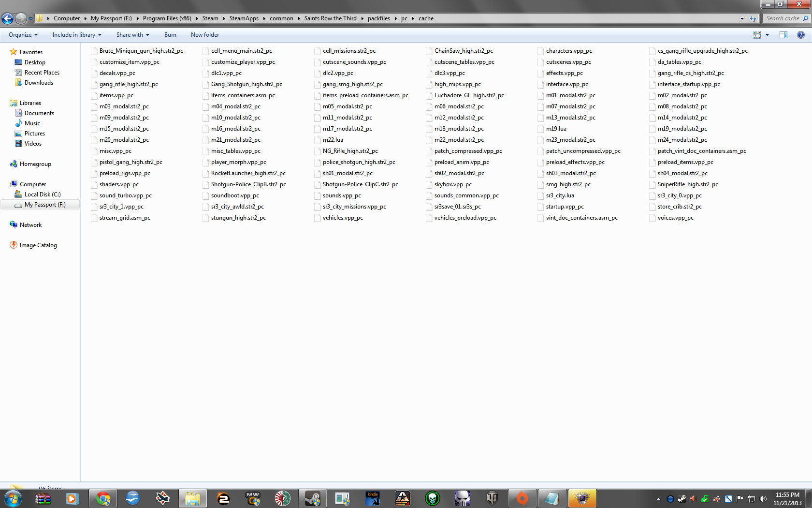The height and width of the screenshot is (508, 812).
Task: Select file stream_grid.asm_pc
Action: coord(125,218)
